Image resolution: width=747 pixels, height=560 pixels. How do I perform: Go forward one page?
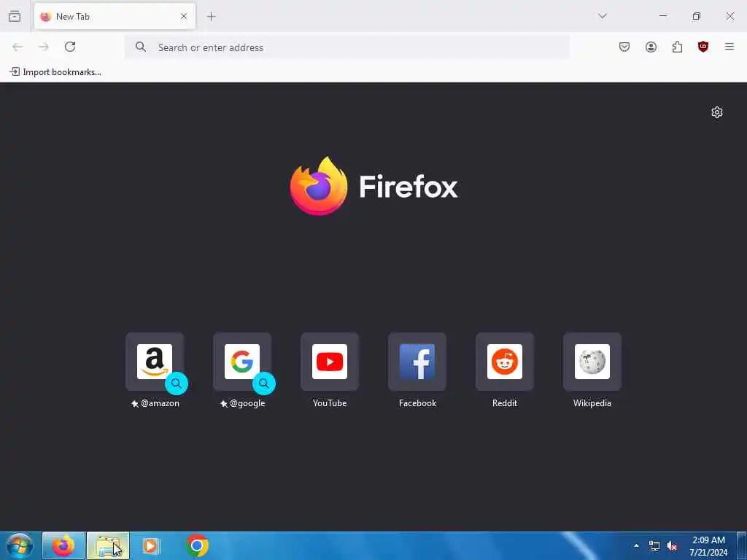(x=44, y=47)
